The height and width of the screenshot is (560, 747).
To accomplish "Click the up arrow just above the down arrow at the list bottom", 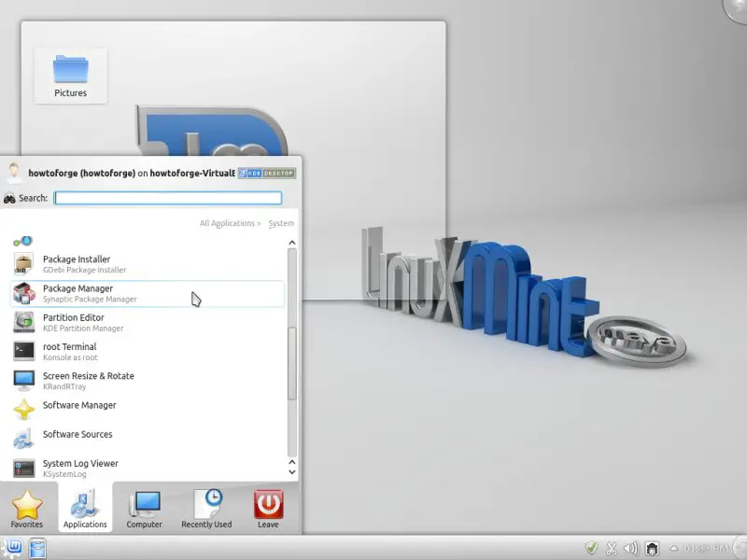I will [292, 462].
